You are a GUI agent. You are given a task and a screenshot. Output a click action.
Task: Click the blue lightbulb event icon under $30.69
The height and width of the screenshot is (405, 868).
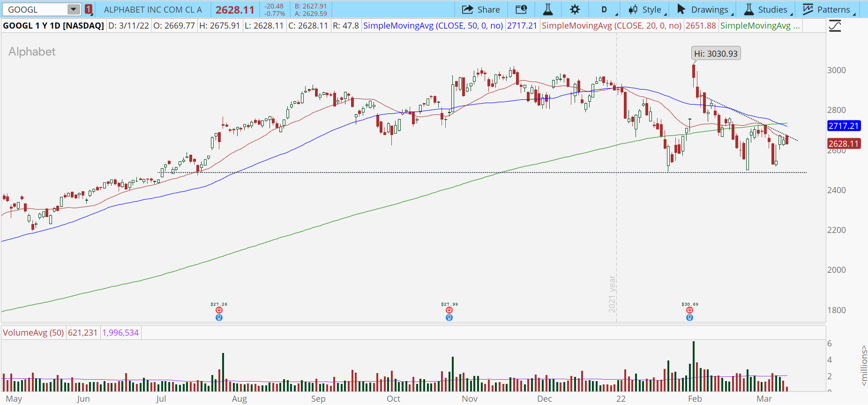(689, 318)
